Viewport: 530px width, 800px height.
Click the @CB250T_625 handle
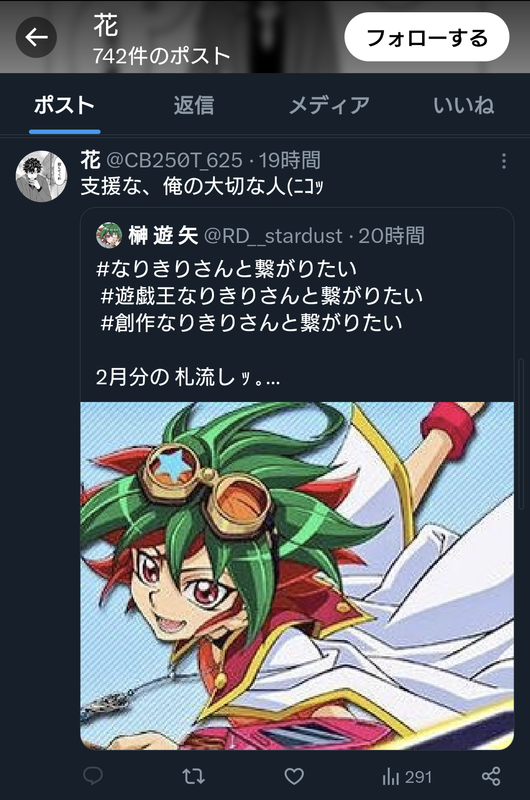point(174,161)
